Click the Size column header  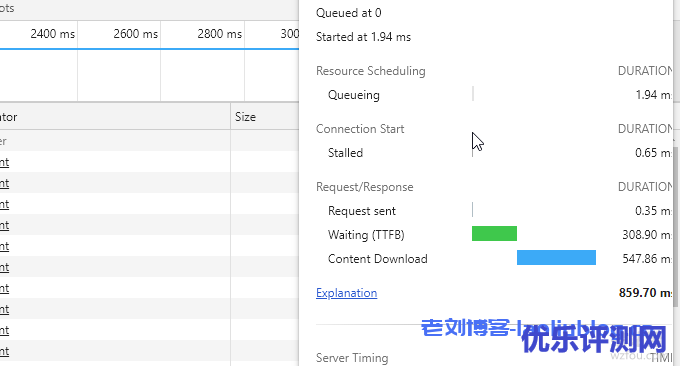click(x=245, y=117)
